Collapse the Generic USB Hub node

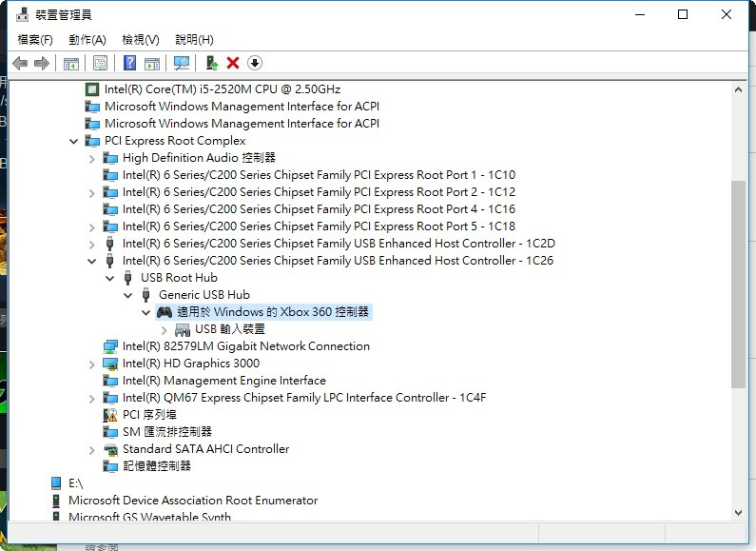(x=128, y=295)
